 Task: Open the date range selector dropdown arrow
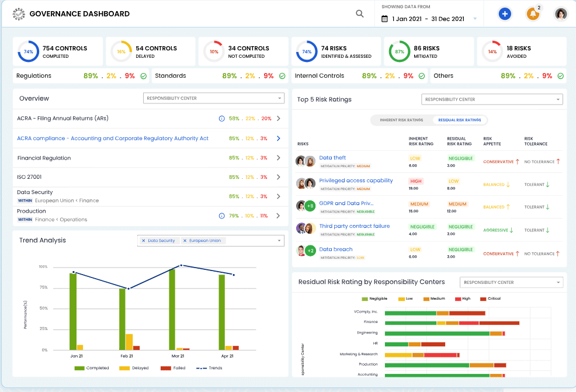475,18
